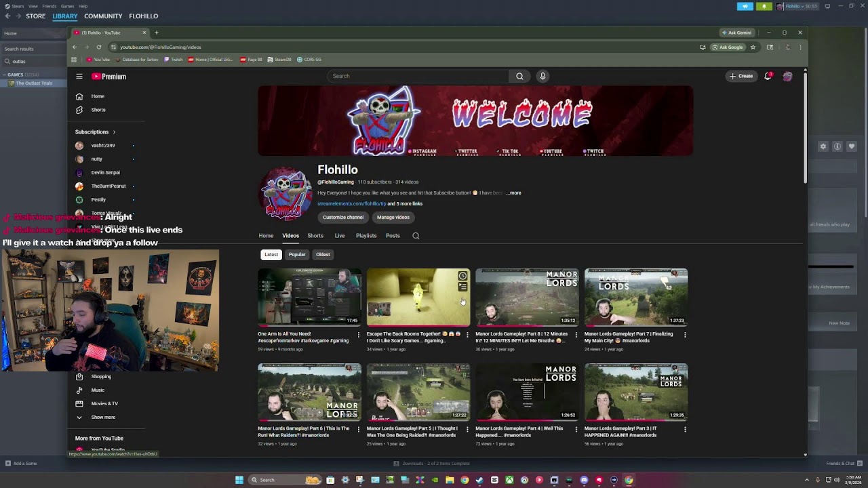Open new Chrome tab

pyautogui.click(x=156, y=33)
